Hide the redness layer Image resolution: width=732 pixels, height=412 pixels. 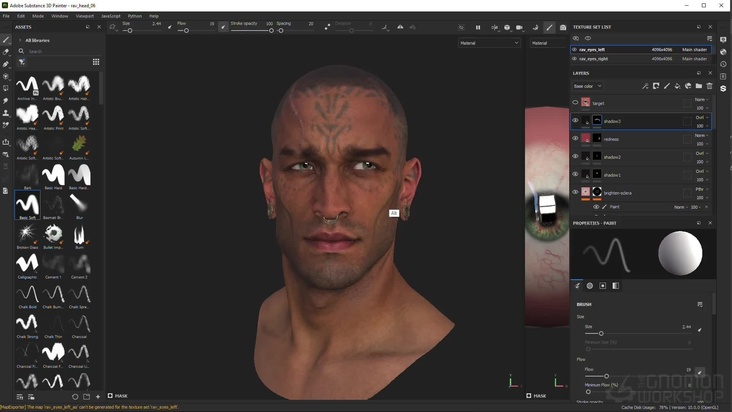point(575,139)
